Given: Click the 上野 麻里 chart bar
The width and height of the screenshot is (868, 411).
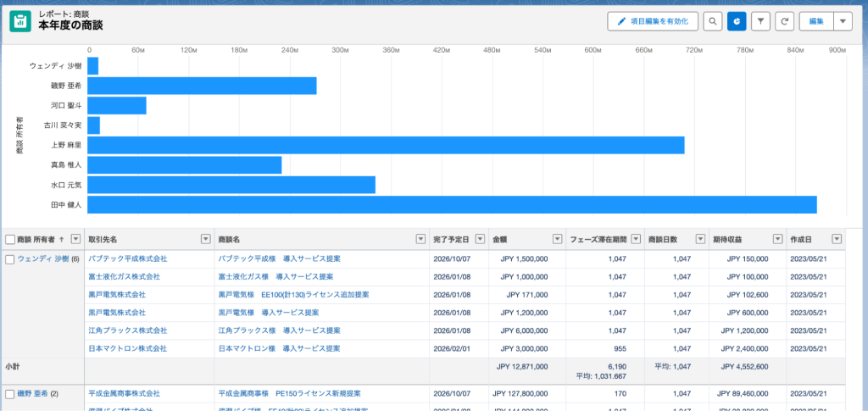Looking at the screenshot, I should (386, 145).
